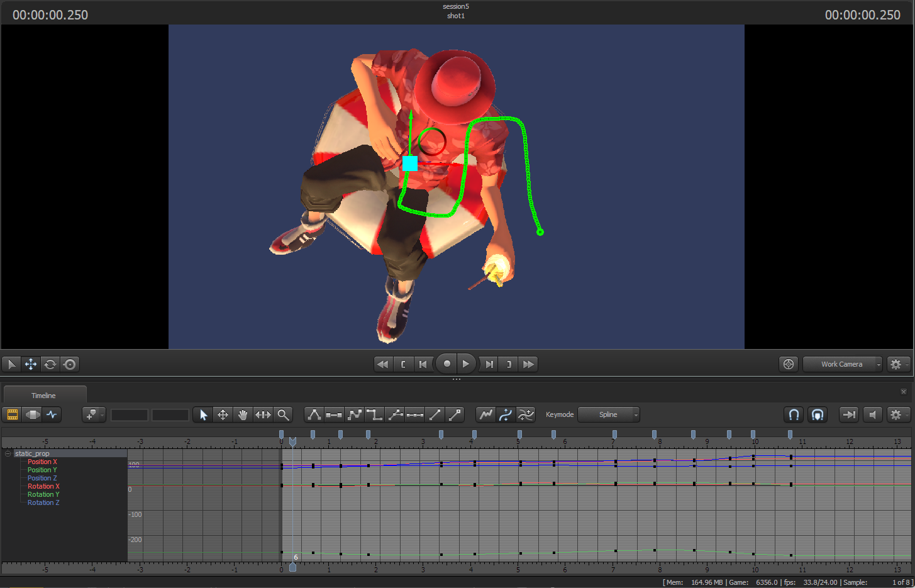Collapse the static_prop track group
The image size is (915, 588).
click(x=7, y=453)
